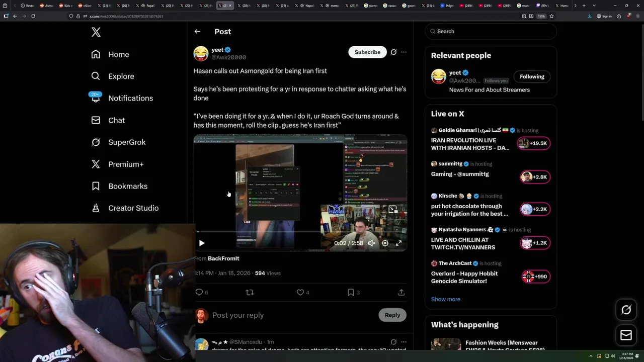The width and height of the screenshot is (644, 362).
Task: Click the 150% zoom level indicator
Action: [x=541, y=16]
